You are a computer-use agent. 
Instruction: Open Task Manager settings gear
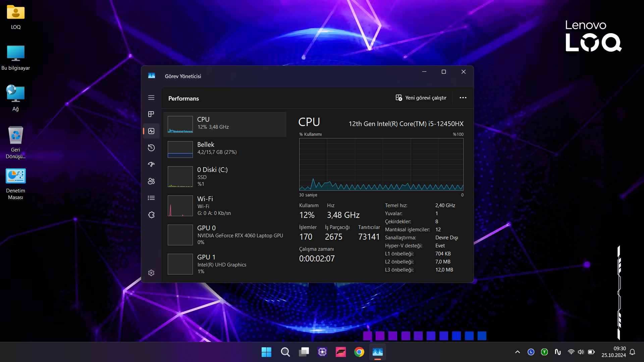click(151, 273)
